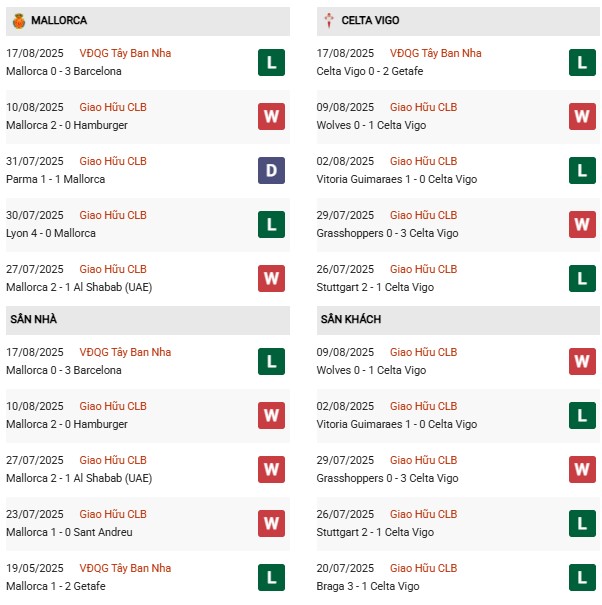Click the D badge for Parma 1-1 Mallorca
This screenshot has height=605, width=602.
coord(271,171)
